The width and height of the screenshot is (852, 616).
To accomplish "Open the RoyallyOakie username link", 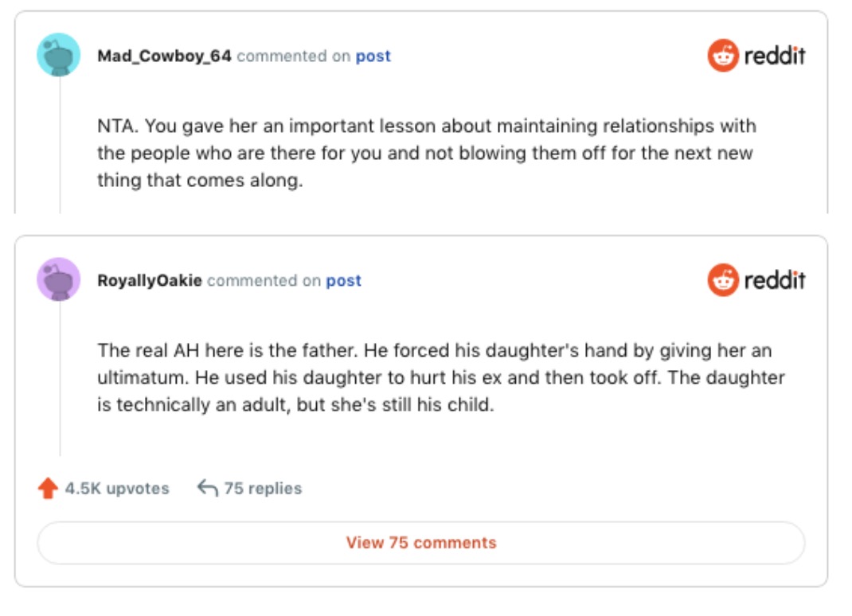I will pos(150,281).
